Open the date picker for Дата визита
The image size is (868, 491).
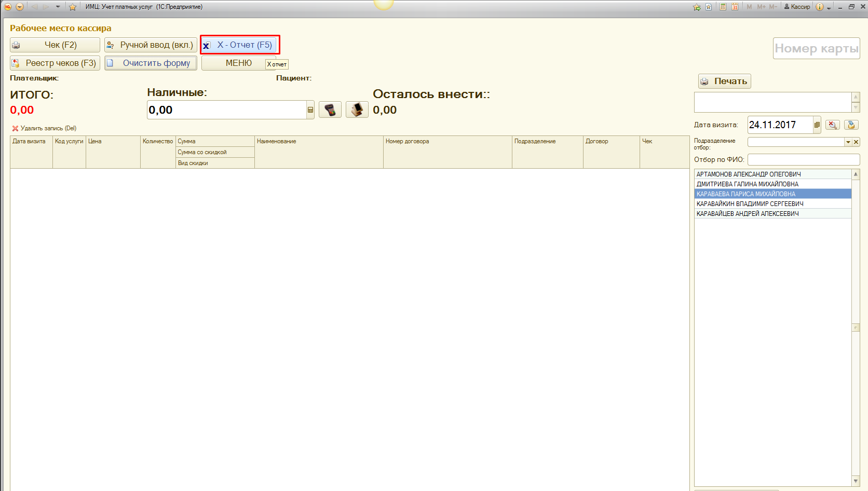tap(817, 125)
